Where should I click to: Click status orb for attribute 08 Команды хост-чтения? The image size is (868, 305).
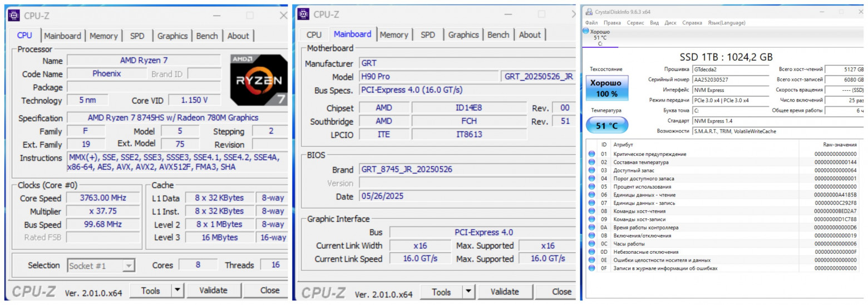[591, 211]
